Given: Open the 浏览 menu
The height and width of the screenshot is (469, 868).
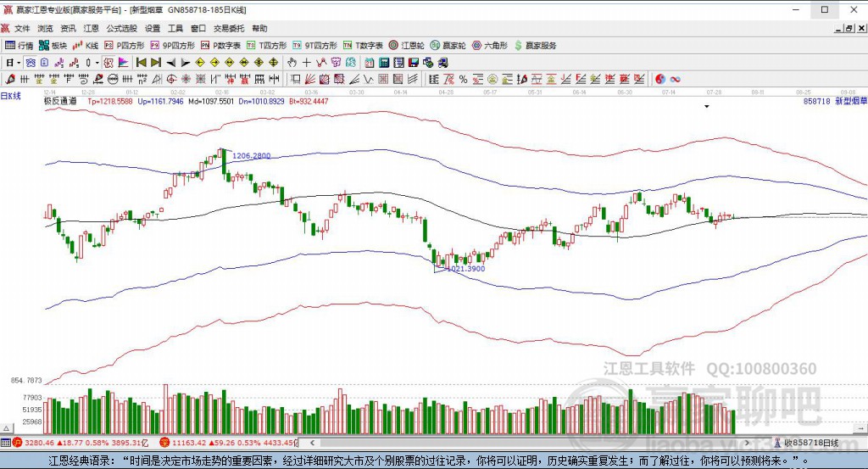Looking at the screenshot, I should pyautogui.click(x=46, y=28).
